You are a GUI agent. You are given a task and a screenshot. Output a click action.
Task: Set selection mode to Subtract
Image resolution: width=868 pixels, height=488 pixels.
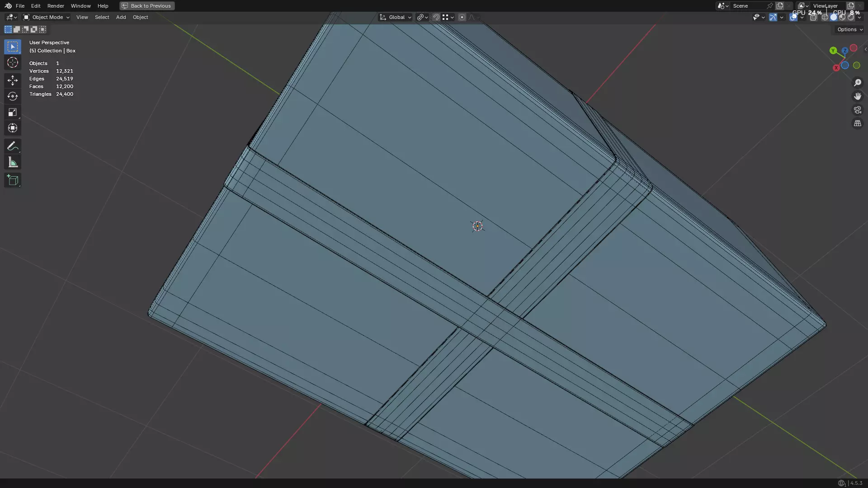(25, 29)
